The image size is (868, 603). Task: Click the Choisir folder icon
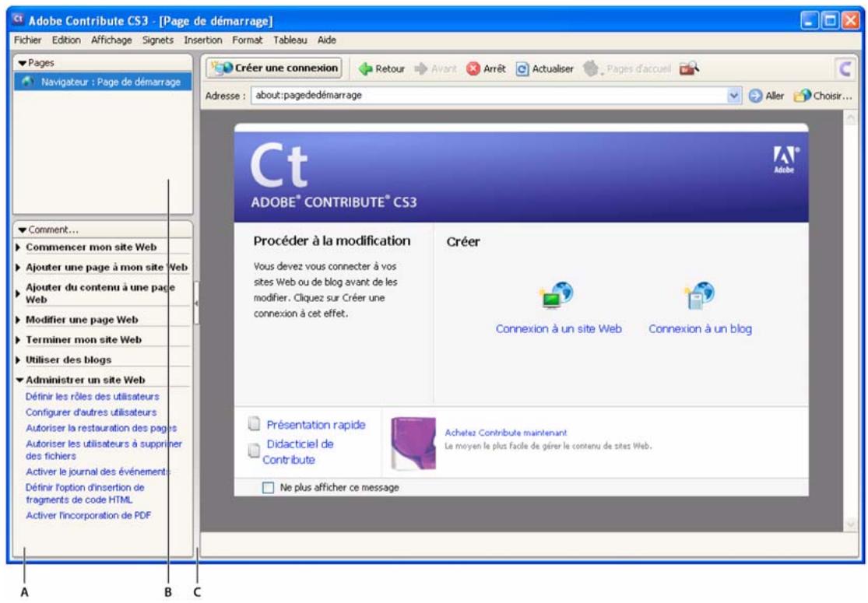point(802,96)
